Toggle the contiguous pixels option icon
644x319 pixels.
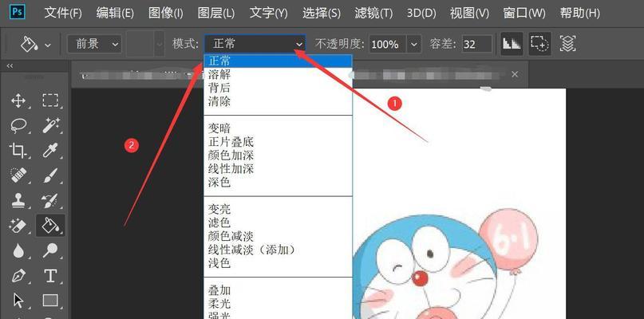[539, 44]
